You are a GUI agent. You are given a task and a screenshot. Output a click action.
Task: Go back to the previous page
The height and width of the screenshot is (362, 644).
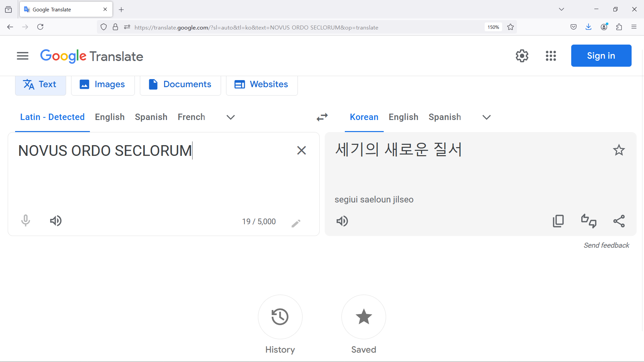(10, 27)
